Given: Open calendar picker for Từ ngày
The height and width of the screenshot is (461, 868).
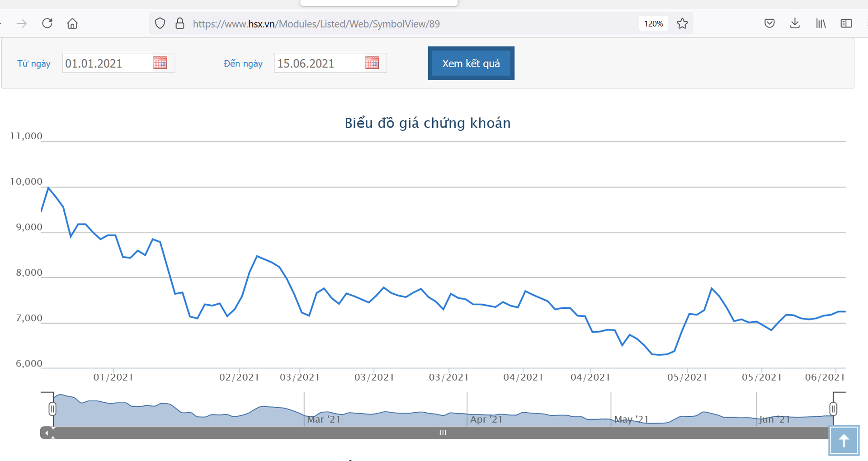Looking at the screenshot, I should [x=160, y=63].
